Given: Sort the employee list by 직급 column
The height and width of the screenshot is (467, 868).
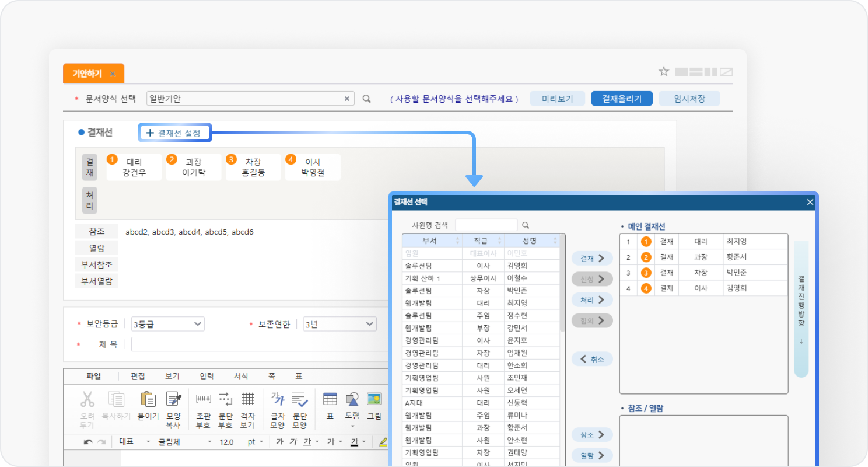Looking at the screenshot, I should pos(484,241).
